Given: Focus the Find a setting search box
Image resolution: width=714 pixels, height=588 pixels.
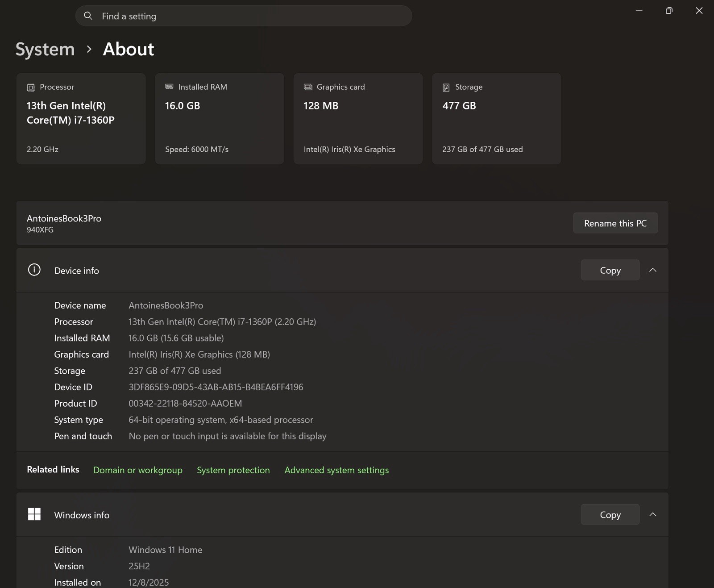Looking at the screenshot, I should click(x=244, y=16).
